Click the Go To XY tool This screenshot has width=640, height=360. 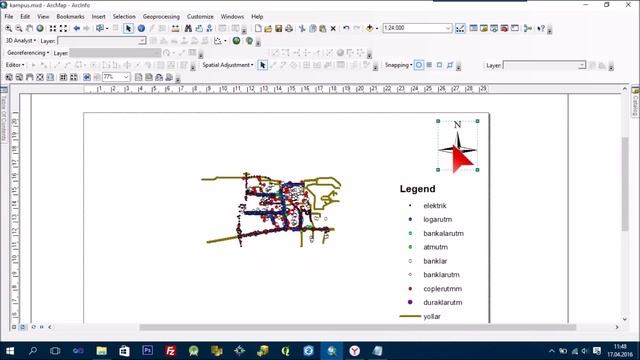(209, 29)
